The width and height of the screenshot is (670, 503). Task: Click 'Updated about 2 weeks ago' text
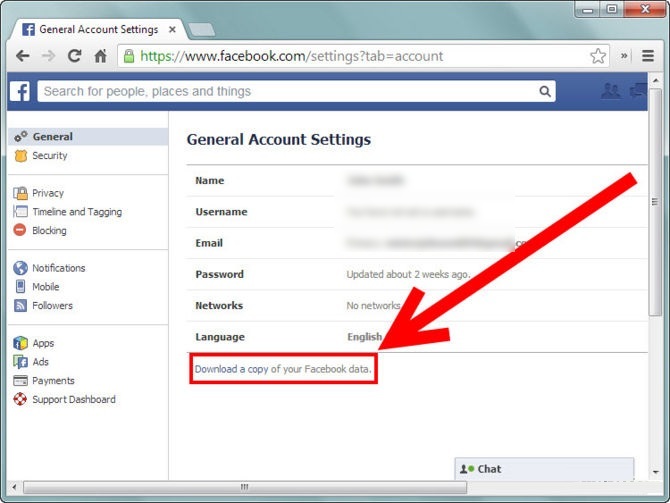point(408,274)
